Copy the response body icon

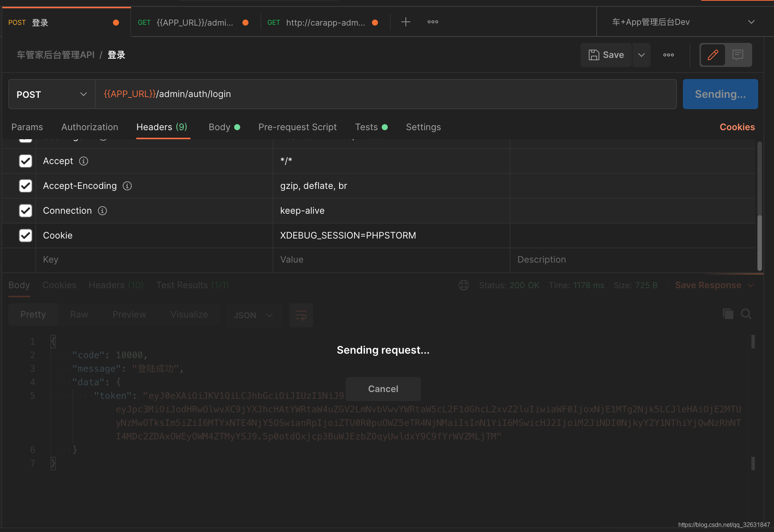[x=728, y=314]
